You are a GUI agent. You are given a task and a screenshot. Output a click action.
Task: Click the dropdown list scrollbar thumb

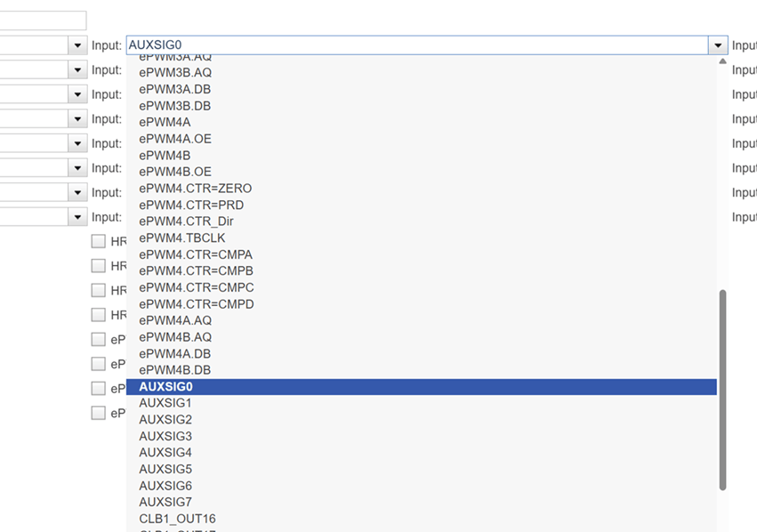click(x=722, y=390)
